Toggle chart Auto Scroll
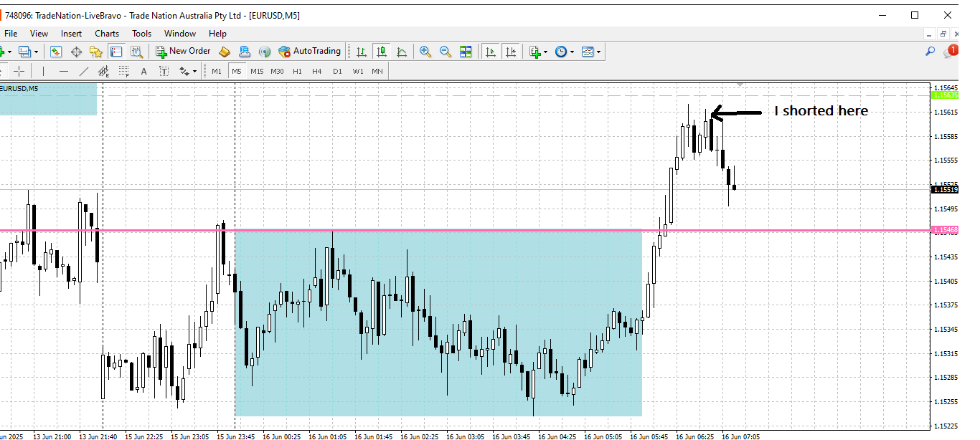The width and height of the screenshot is (980, 440). pos(491,52)
